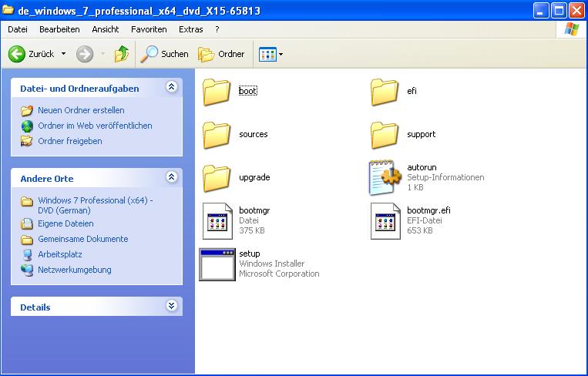The height and width of the screenshot is (376, 588).
Task: Open the ? help menu
Action: pos(217,29)
